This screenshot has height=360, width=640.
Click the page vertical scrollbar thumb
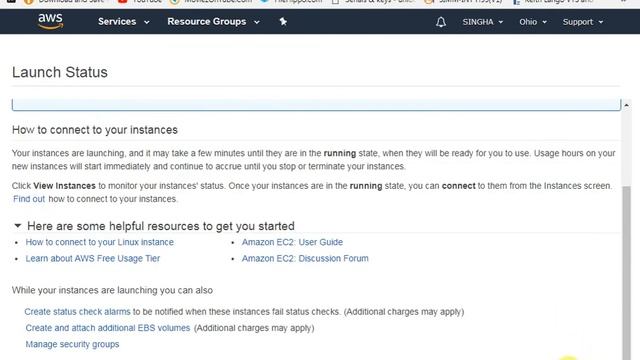[627, 273]
